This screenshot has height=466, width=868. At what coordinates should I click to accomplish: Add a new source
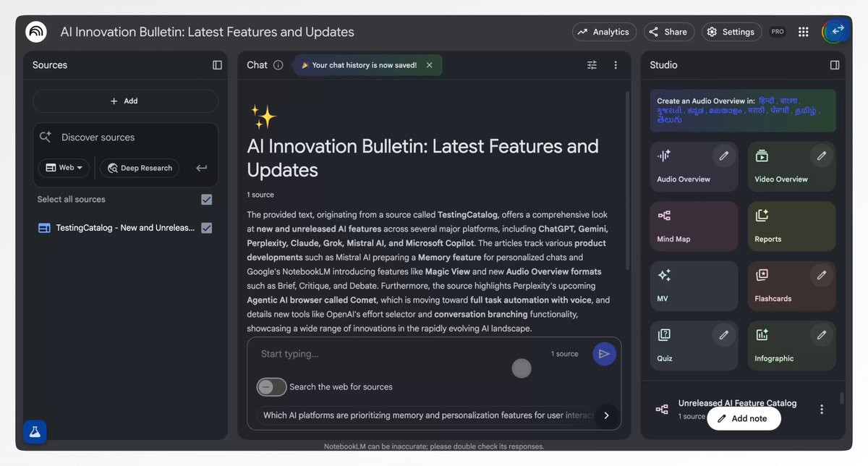click(125, 101)
